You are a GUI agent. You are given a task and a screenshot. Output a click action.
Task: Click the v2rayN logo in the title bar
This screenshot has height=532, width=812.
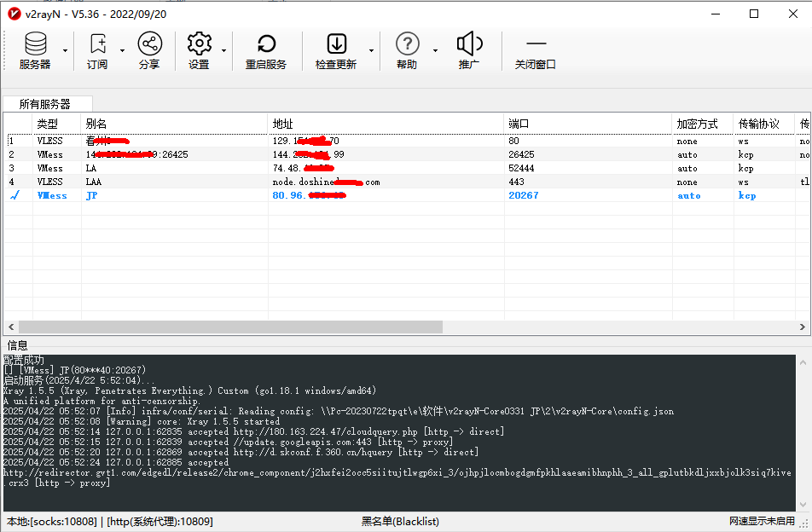pyautogui.click(x=14, y=14)
